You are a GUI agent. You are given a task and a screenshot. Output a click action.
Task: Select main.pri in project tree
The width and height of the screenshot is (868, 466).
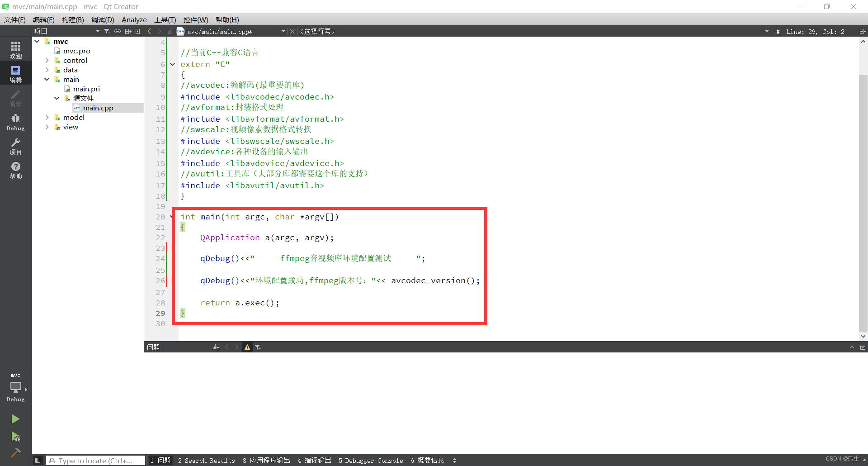(86, 89)
